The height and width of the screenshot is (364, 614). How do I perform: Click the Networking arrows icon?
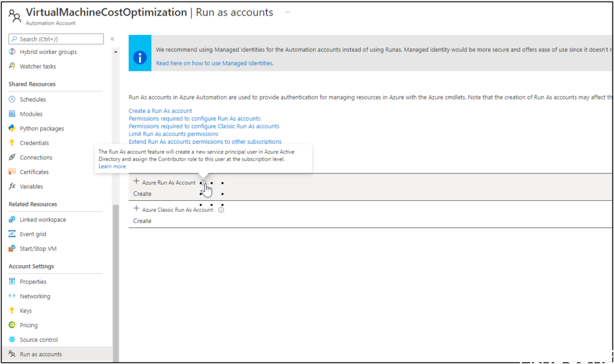click(12, 296)
